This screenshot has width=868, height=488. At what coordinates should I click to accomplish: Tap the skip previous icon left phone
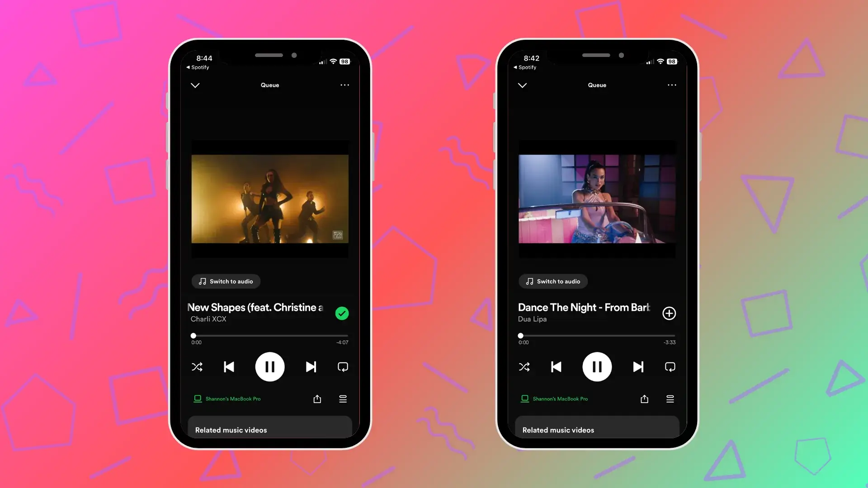tap(228, 366)
